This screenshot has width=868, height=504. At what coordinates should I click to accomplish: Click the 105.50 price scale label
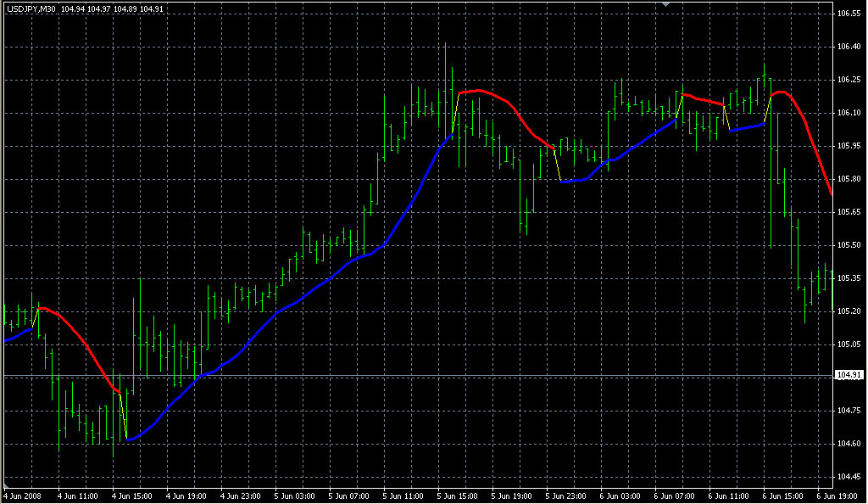tap(849, 245)
